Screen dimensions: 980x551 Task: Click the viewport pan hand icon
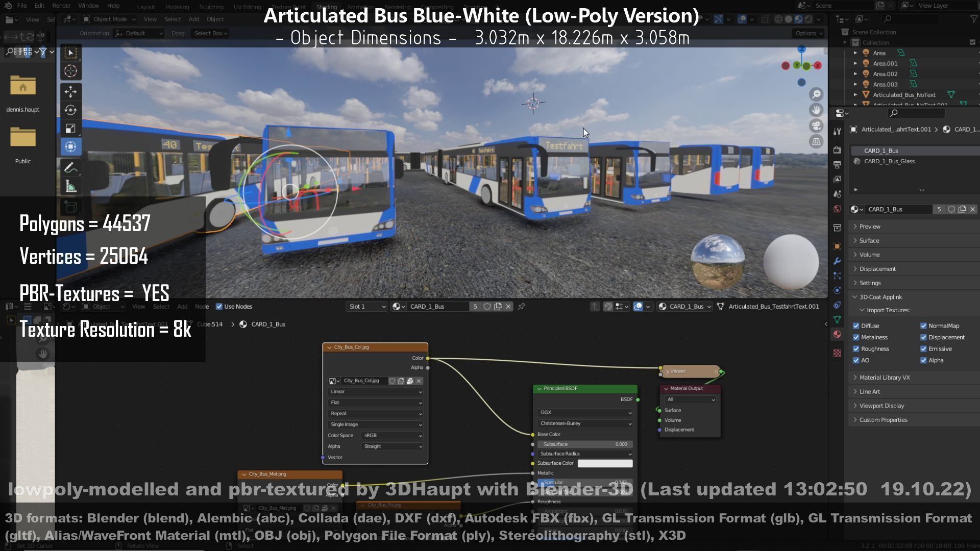click(816, 110)
